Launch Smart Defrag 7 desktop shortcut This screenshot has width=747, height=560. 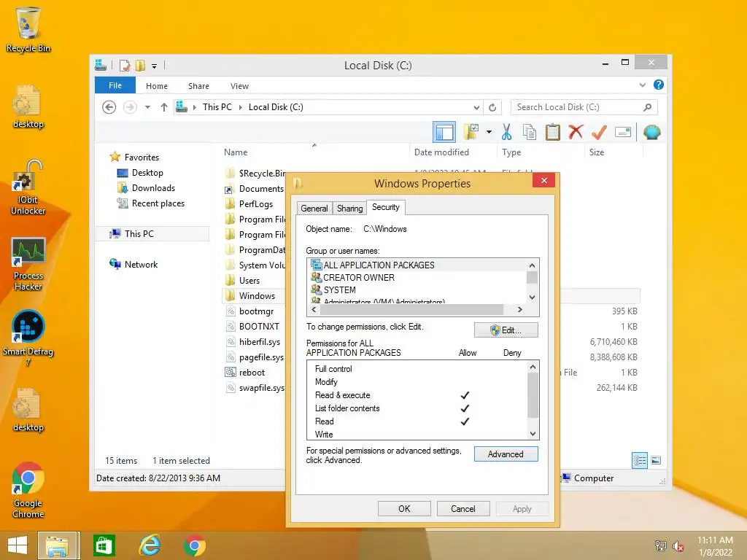click(x=28, y=338)
